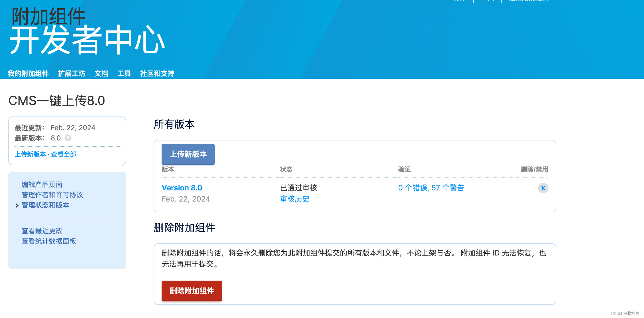View 审核历史 for this version
The width and height of the screenshot is (644, 318).
[295, 199]
